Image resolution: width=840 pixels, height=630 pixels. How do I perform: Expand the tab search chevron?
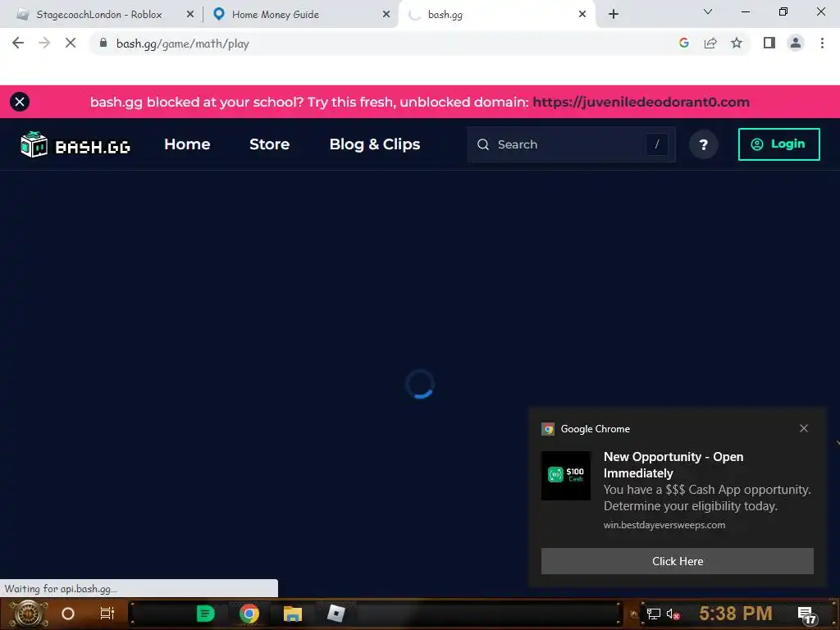coord(708,11)
